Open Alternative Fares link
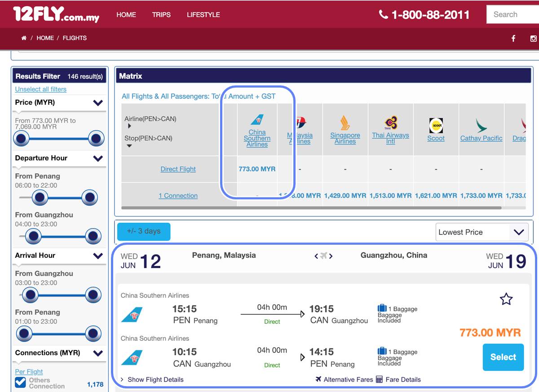This screenshot has width=539, height=392. pyautogui.click(x=348, y=379)
